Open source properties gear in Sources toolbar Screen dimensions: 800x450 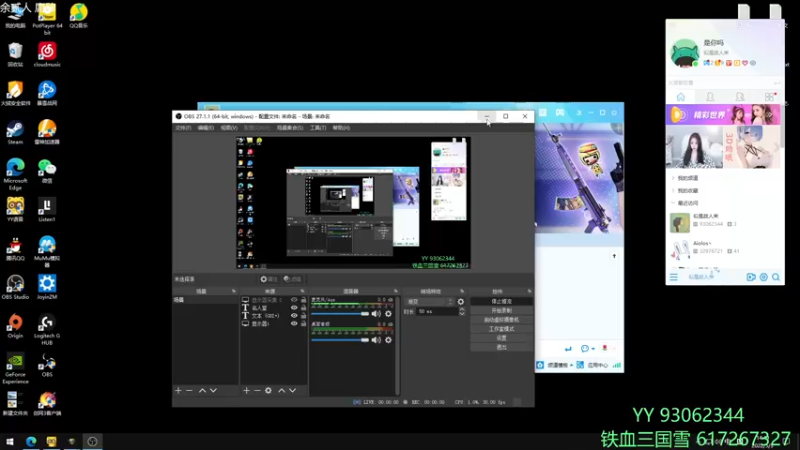pyautogui.click(x=268, y=390)
